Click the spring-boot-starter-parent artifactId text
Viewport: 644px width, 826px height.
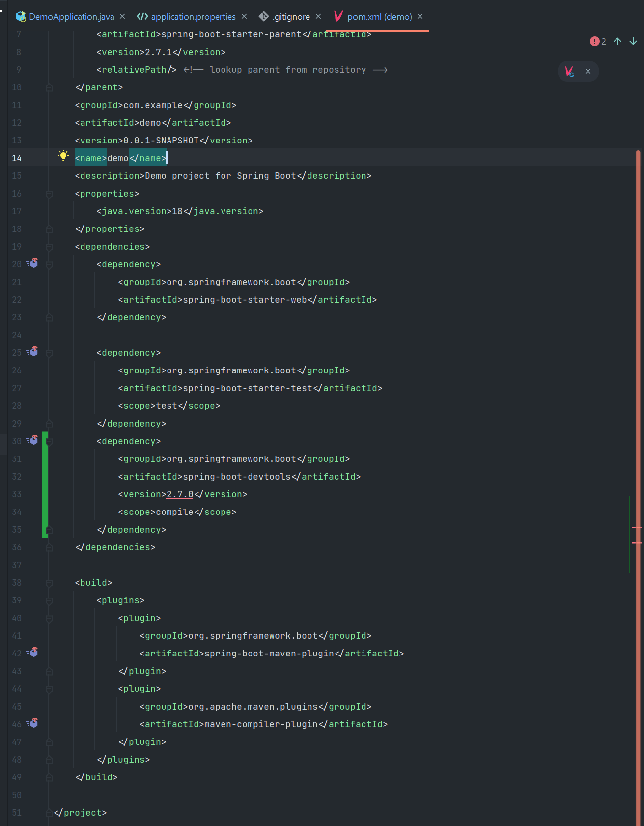pyautogui.click(x=231, y=34)
